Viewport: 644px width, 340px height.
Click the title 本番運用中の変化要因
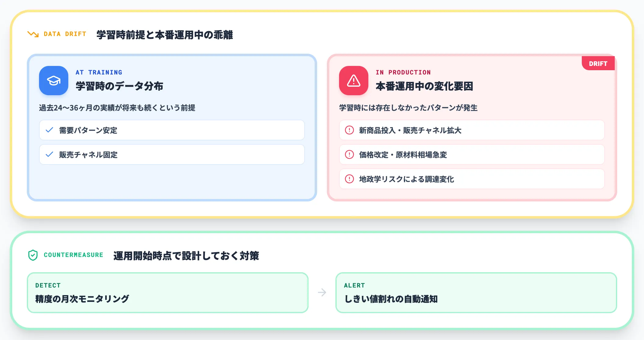coord(424,86)
